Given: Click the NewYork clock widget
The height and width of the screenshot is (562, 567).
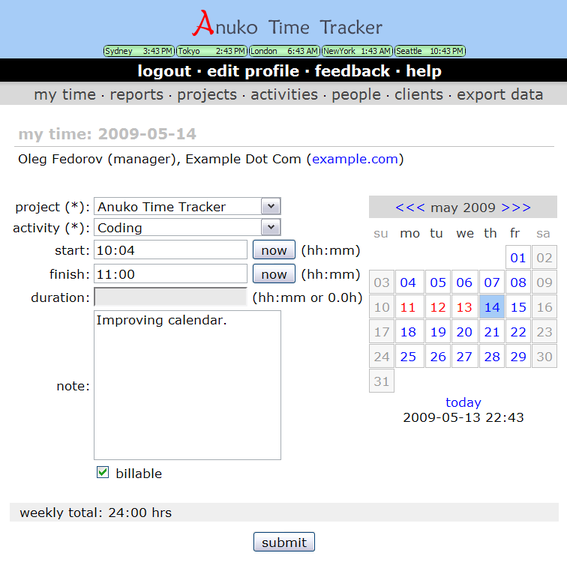Looking at the screenshot, I should [357, 51].
